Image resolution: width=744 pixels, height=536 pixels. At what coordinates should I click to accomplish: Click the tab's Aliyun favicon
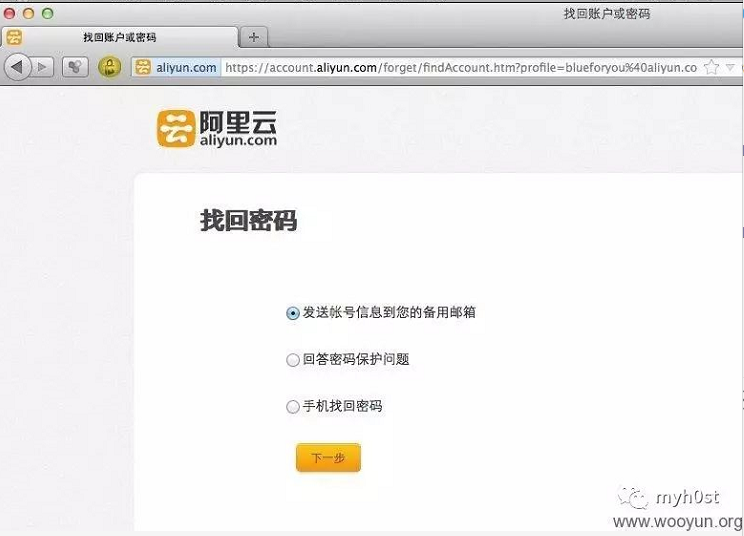pyautogui.click(x=14, y=37)
